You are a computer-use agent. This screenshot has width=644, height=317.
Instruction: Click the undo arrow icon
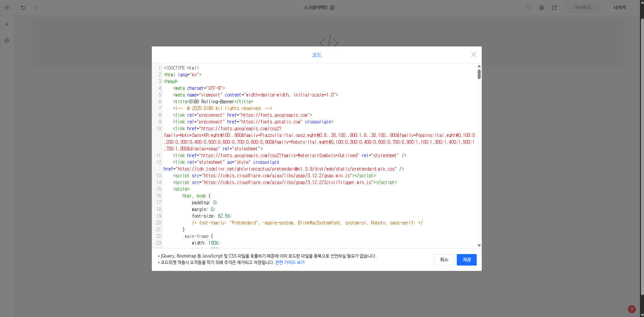pos(23,8)
